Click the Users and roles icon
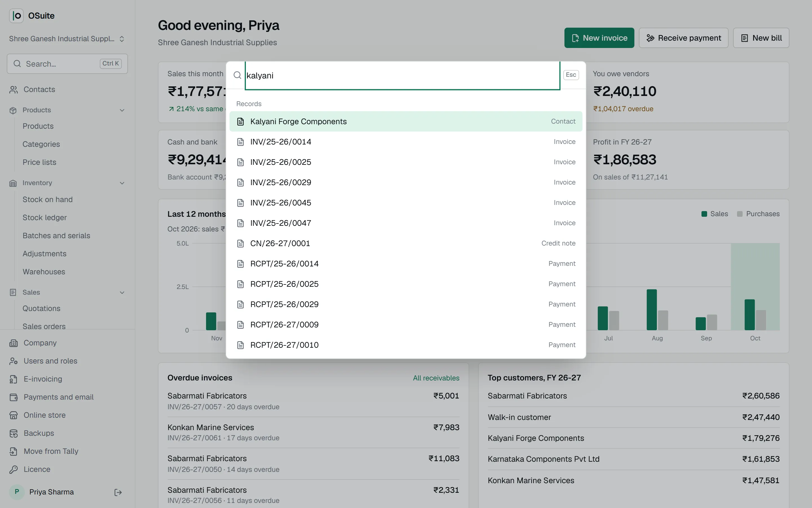The width and height of the screenshot is (812, 508). 14,361
